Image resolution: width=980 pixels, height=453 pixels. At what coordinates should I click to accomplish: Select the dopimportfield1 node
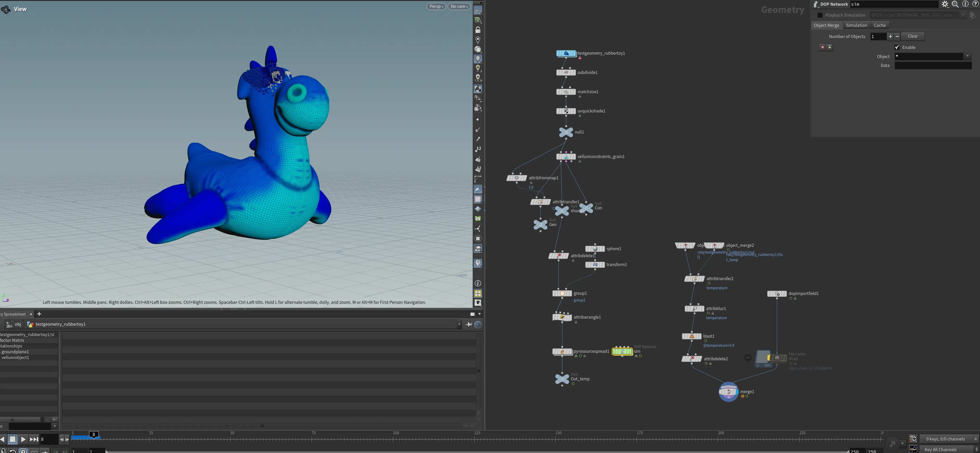777,294
